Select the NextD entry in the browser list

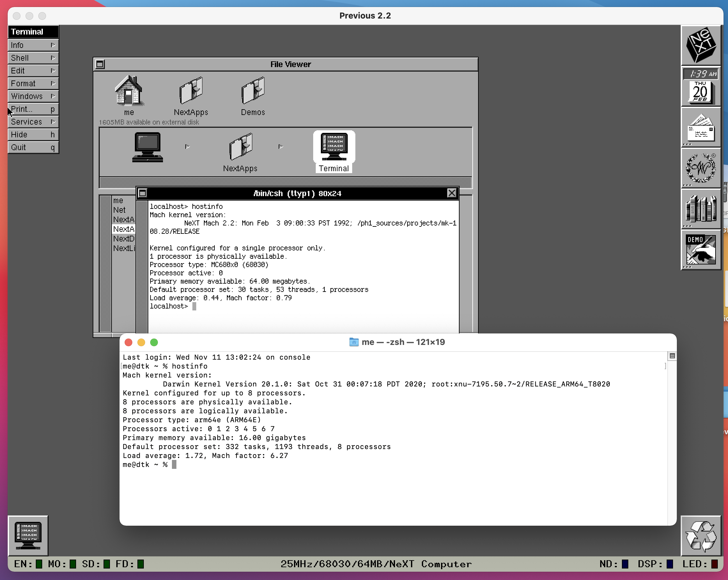(x=124, y=239)
